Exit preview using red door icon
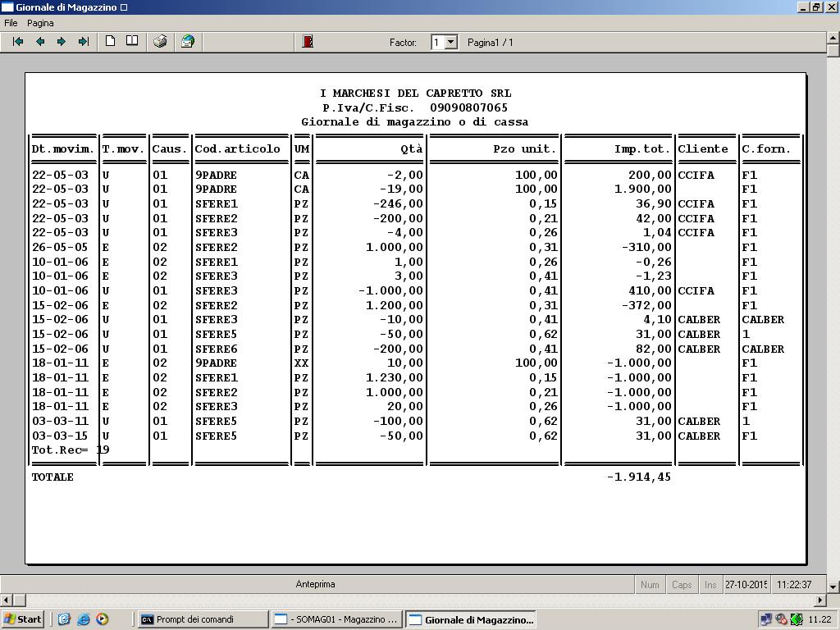Viewport: 840px width, 630px height. coord(308,41)
